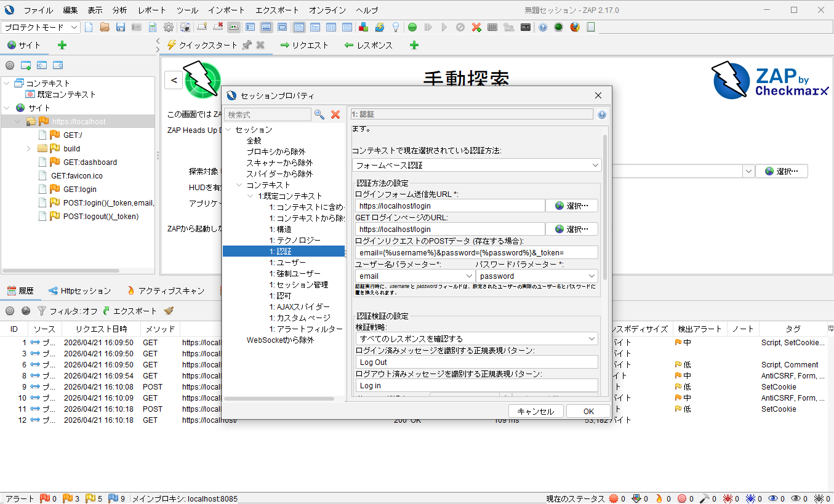Open the フォームベース認証 method dropdown

tap(477, 165)
